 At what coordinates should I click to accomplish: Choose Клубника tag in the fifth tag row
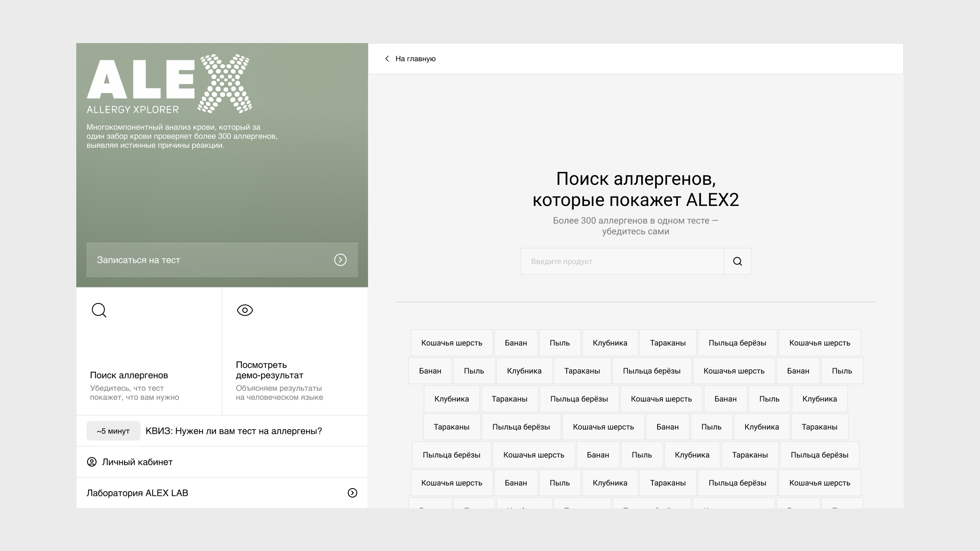(x=692, y=455)
